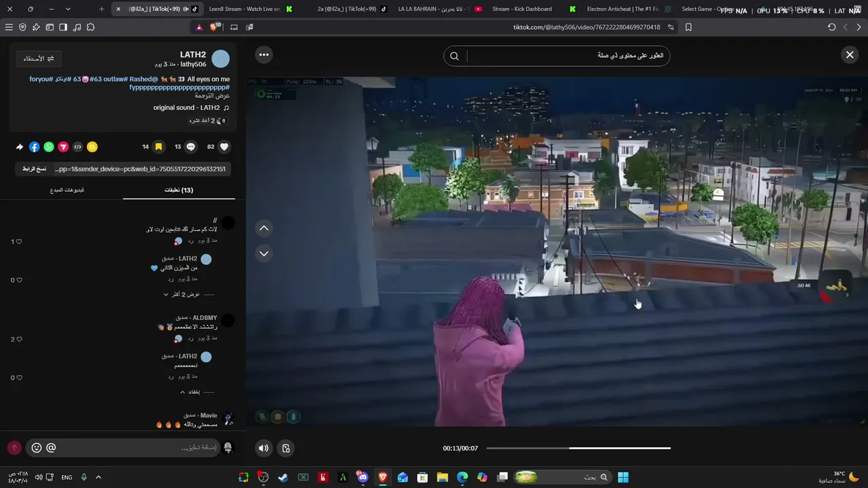Screen dimensions: 868x488
Task: Close the active TikTok tab
Action: click(x=118, y=9)
